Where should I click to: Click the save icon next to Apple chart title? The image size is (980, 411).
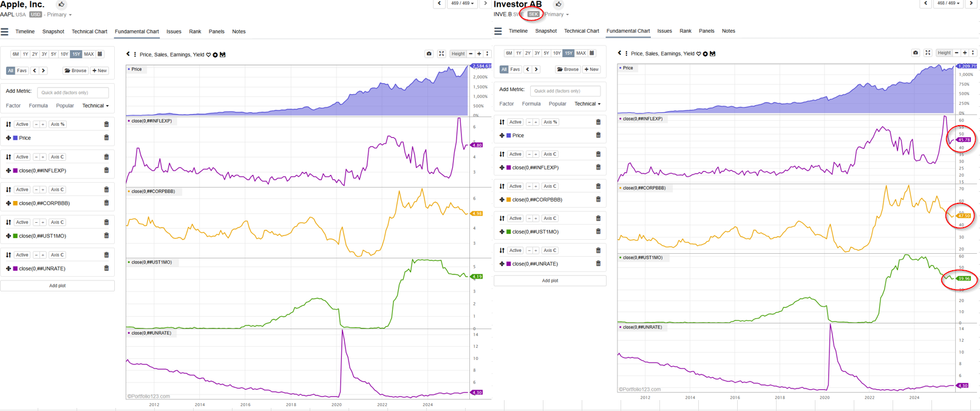pos(223,55)
